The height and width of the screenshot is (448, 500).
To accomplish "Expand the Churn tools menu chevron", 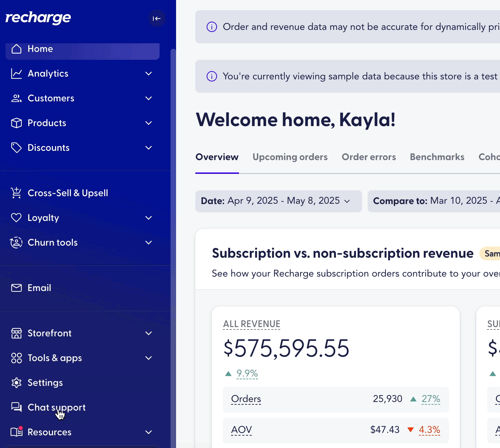I will (x=149, y=243).
